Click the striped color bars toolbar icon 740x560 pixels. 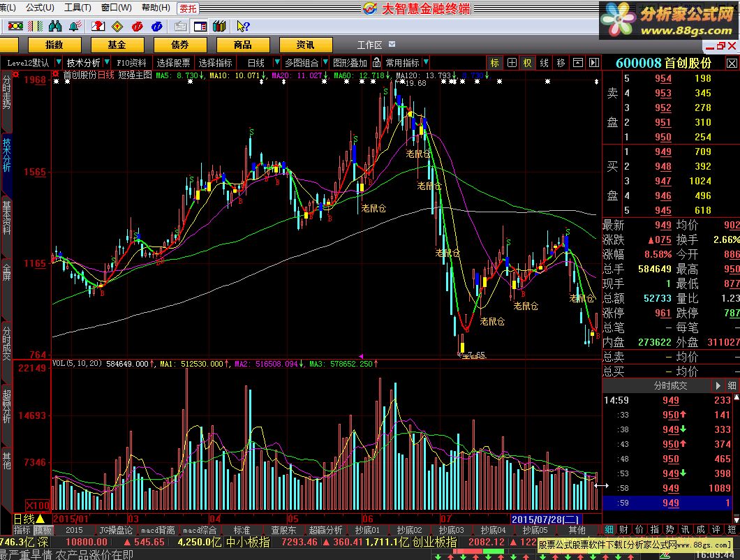tap(36, 27)
